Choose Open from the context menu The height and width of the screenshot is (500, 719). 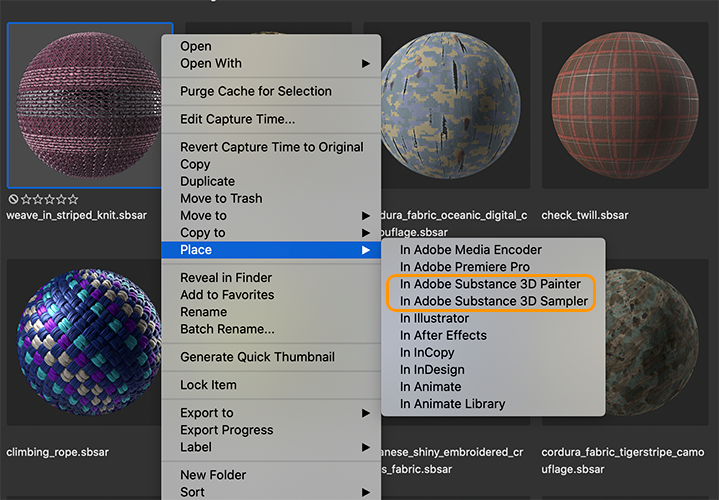271,46
